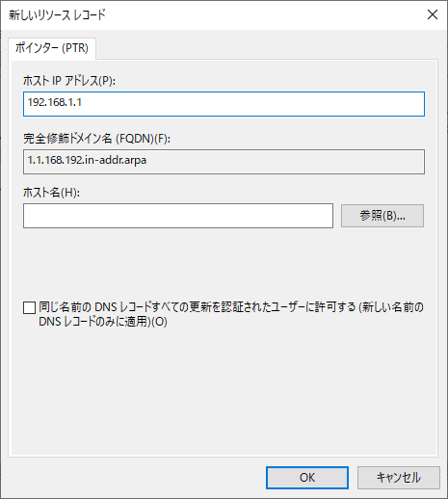Click the blank title bar area beside the X

[x=263, y=14]
